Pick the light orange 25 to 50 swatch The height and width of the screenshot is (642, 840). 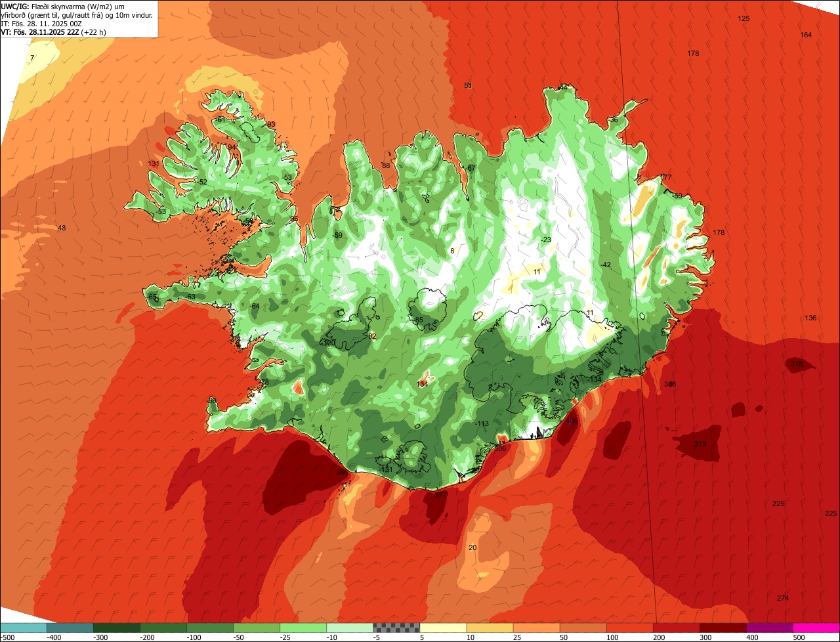pyautogui.click(x=536, y=628)
